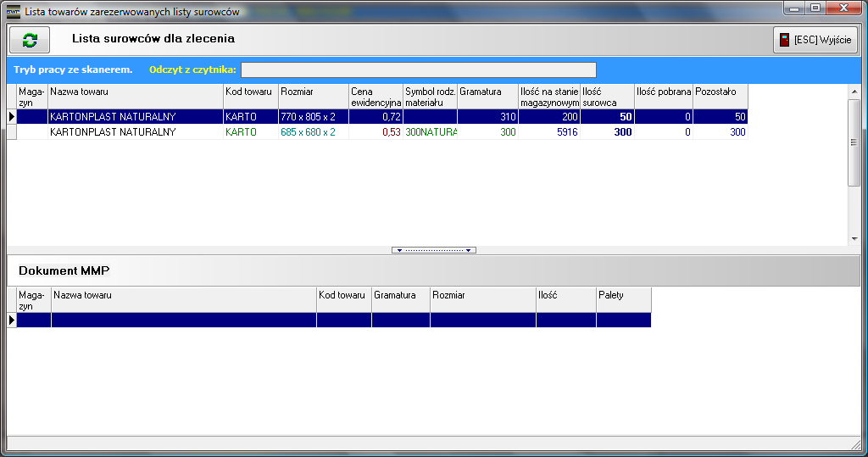Viewport: 868px width, 457px height.
Task: Select the 770 x 805 x 2 Kartonplast row
Action: [x=136, y=116]
